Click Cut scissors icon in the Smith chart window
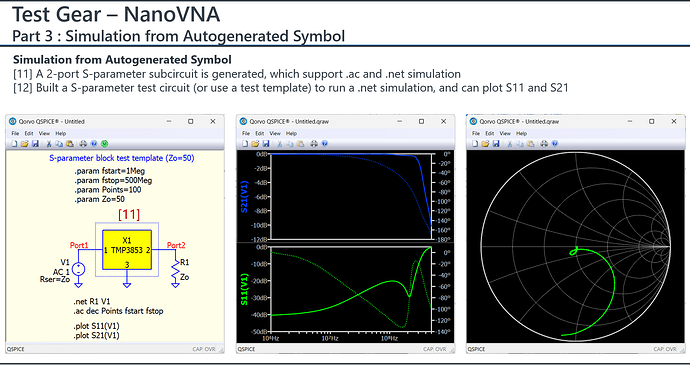Image resolution: width=690 pixels, height=365 pixels. (x=510, y=144)
